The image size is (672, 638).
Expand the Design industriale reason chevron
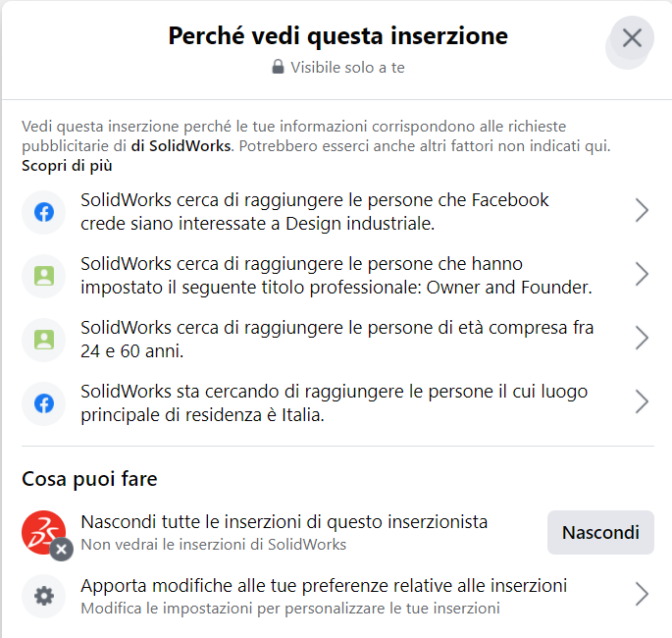tap(642, 210)
